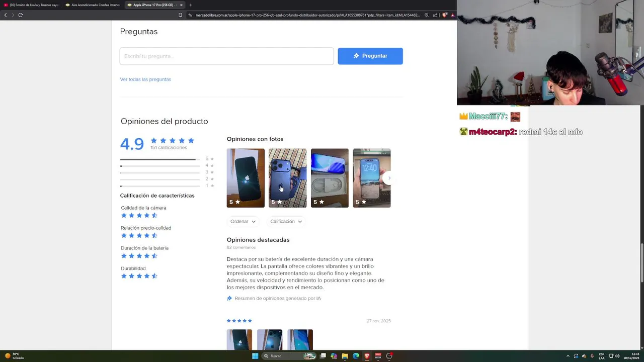Open first review photo with Apple logo
644x362 pixels.
tap(246, 178)
